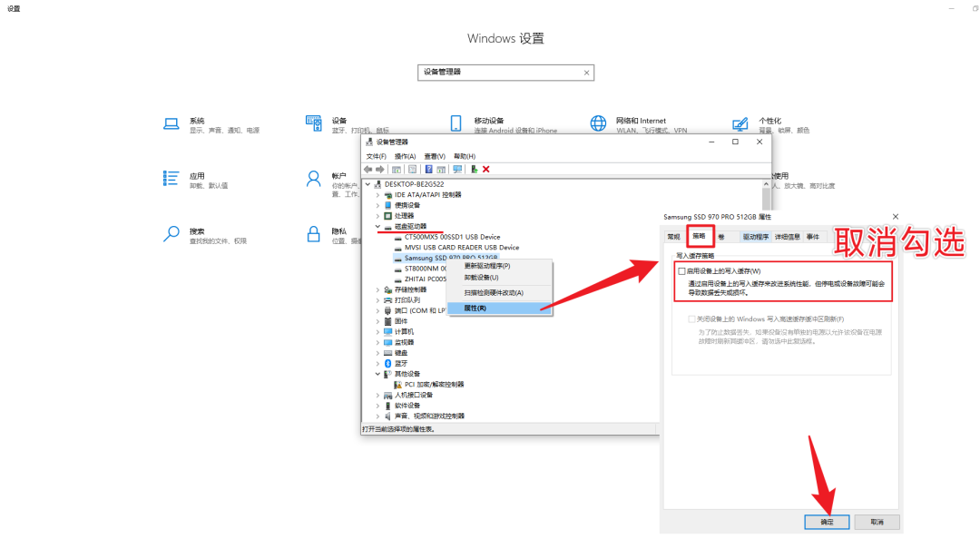Select 属性(R) in the context menu
This screenshot has height=539, width=980.
coord(475,308)
